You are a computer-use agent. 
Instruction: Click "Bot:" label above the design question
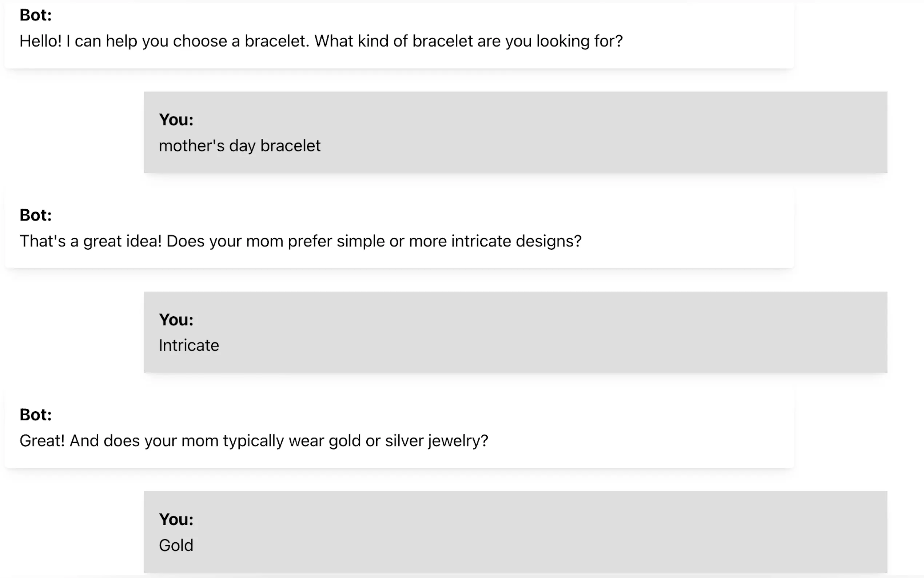tap(36, 215)
